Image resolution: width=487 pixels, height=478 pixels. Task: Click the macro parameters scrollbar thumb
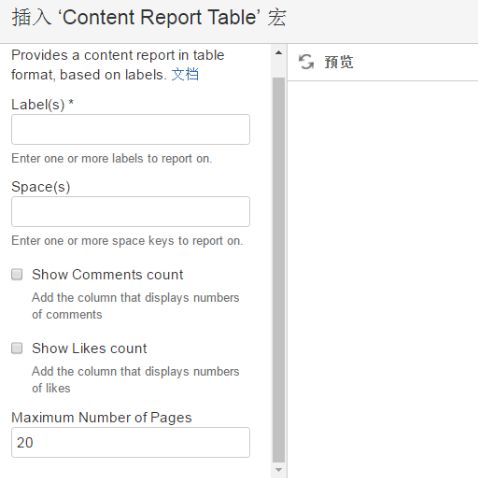279,270
